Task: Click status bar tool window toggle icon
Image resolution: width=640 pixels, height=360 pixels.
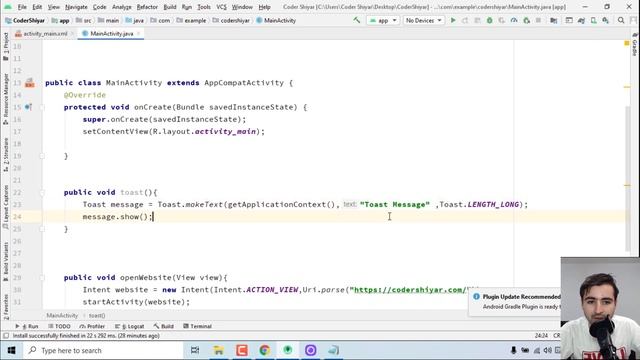Action: click(6, 336)
